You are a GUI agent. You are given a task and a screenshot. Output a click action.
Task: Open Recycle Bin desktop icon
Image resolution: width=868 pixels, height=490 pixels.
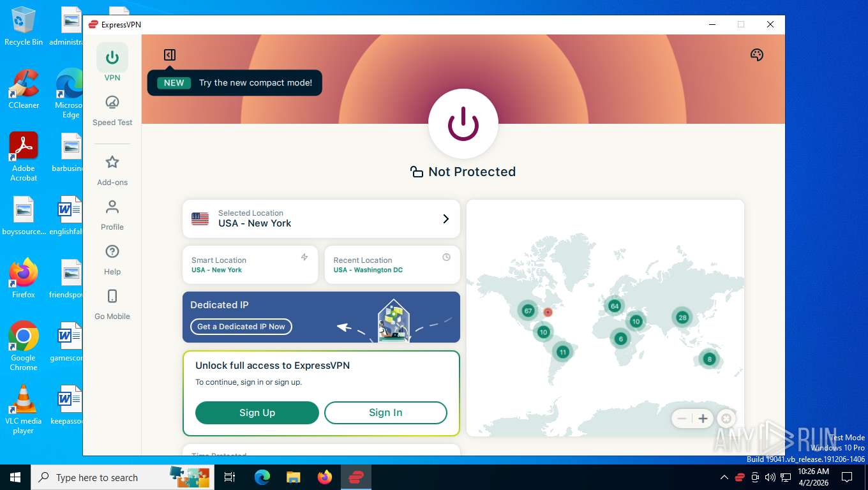[24, 27]
